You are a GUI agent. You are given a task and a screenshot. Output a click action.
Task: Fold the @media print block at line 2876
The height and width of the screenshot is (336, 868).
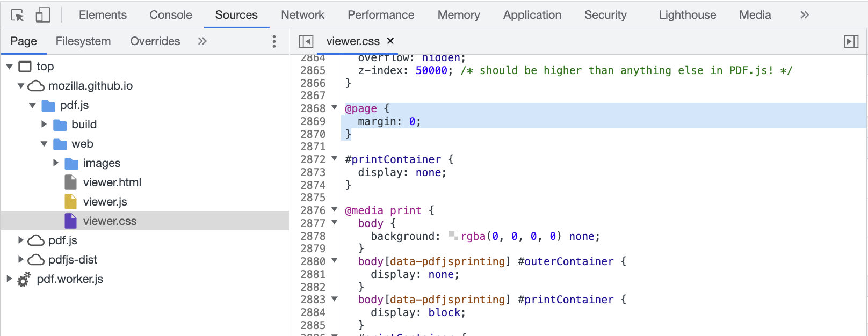point(334,210)
